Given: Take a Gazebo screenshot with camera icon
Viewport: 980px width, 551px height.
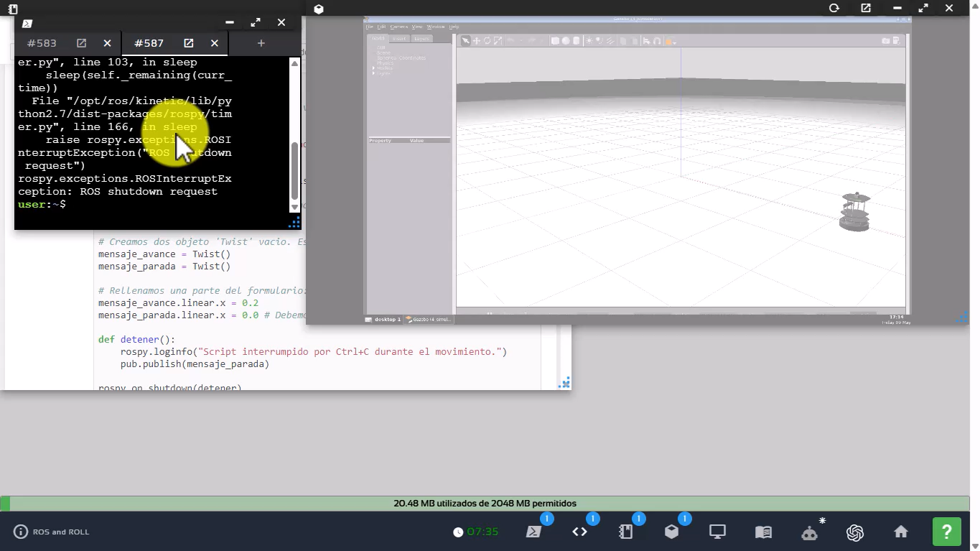Looking at the screenshot, I should tap(885, 41).
